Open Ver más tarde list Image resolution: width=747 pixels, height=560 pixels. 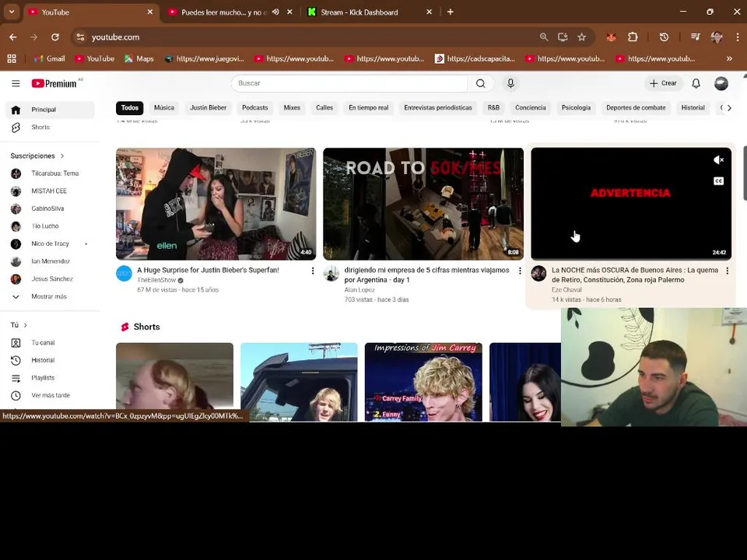50,395
